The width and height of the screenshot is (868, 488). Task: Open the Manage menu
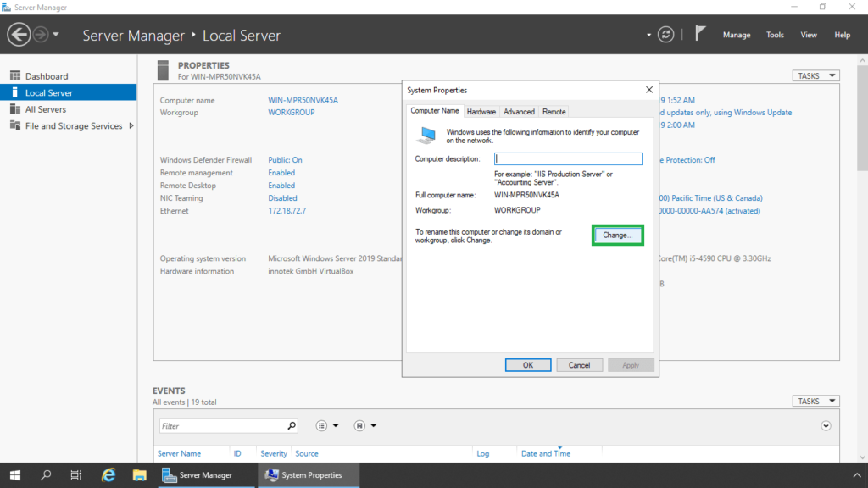click(737, 35)
